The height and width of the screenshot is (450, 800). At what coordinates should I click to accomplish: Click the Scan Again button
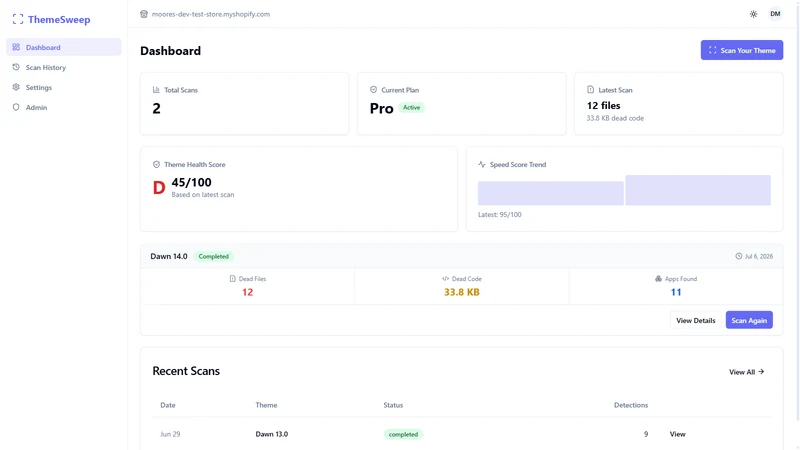pos(749,320)
